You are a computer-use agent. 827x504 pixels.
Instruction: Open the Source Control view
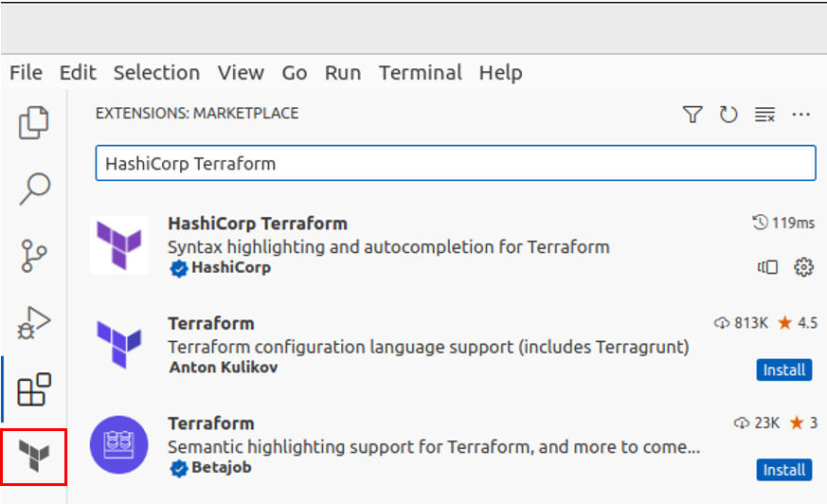tap(34, 256)
